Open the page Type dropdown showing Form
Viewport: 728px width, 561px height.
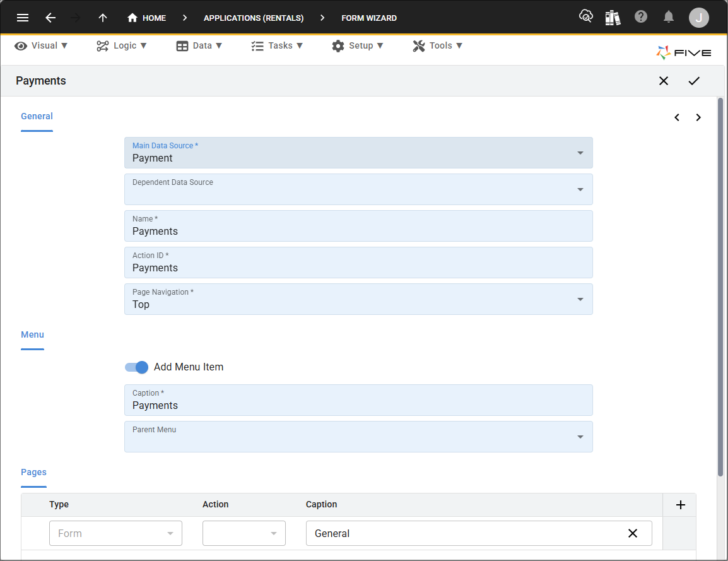click(115, 533)
